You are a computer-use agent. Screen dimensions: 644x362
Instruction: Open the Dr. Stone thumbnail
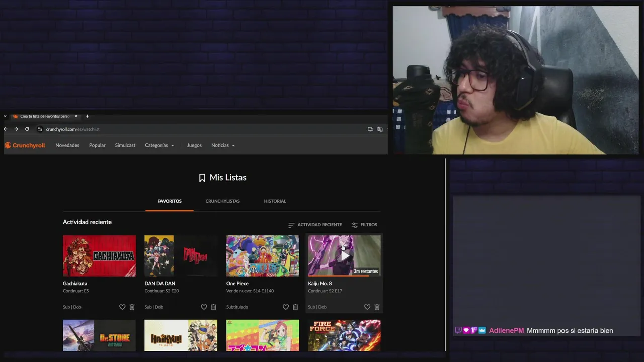click(99, 335)
